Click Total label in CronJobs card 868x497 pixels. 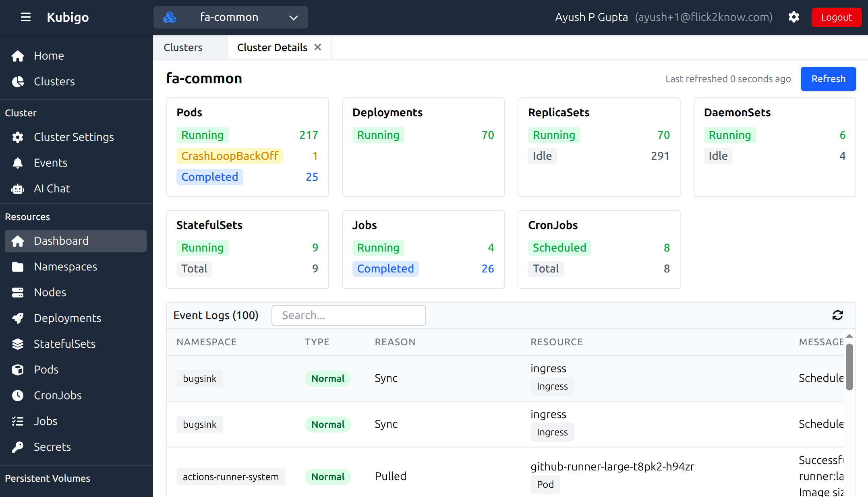tap(546, 269)
